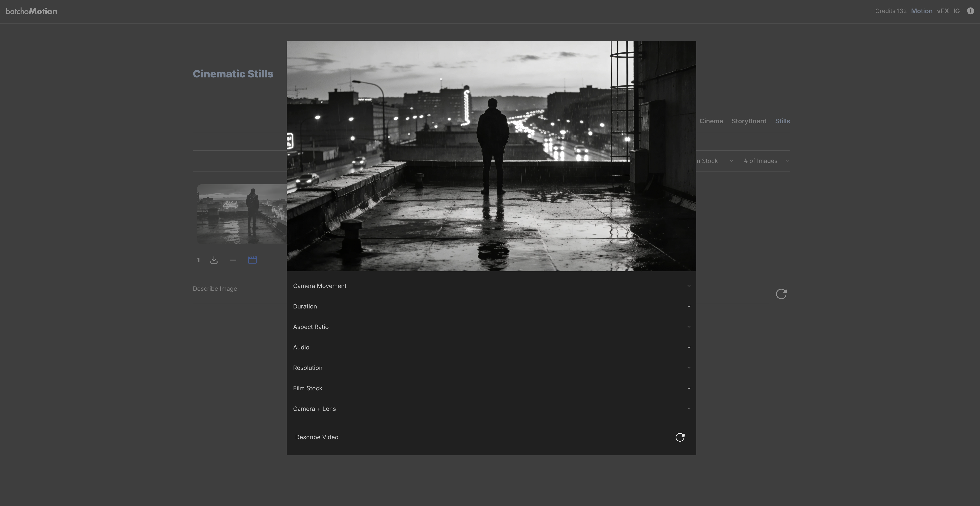Open the Duration dropdown

(x=491, y=306)
